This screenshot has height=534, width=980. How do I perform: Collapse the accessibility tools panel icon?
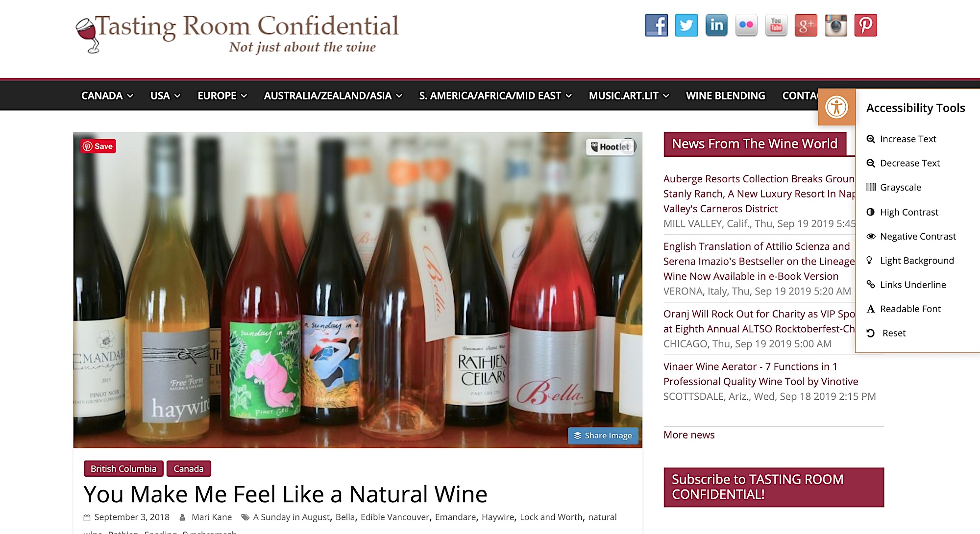(836, 107)
